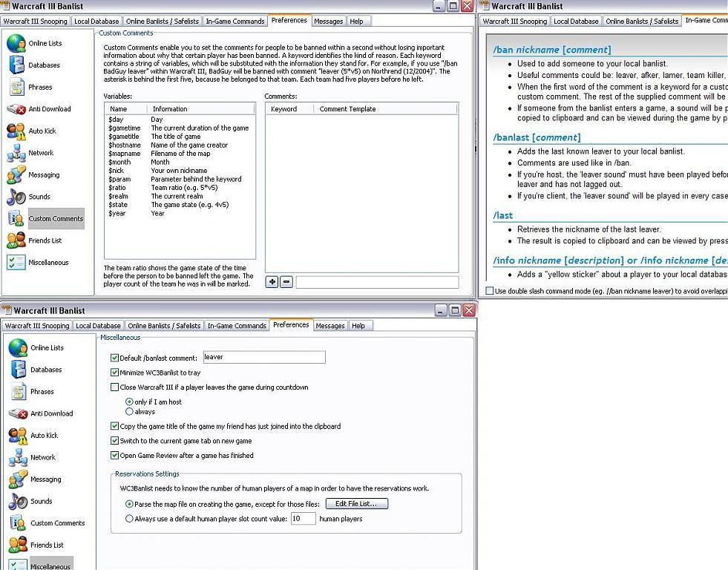Choose Anti Download icon in Custom Comments window

coord(16,109)
